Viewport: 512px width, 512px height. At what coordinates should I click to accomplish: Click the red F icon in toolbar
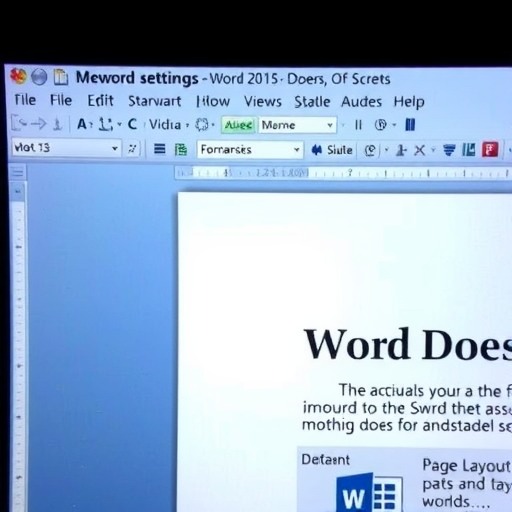click(490, 149)
